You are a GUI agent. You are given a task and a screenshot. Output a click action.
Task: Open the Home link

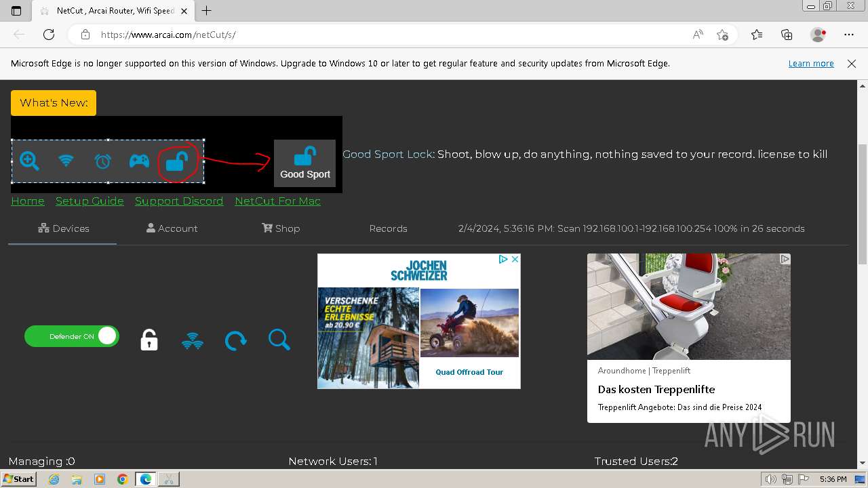(x=28, y=201)
